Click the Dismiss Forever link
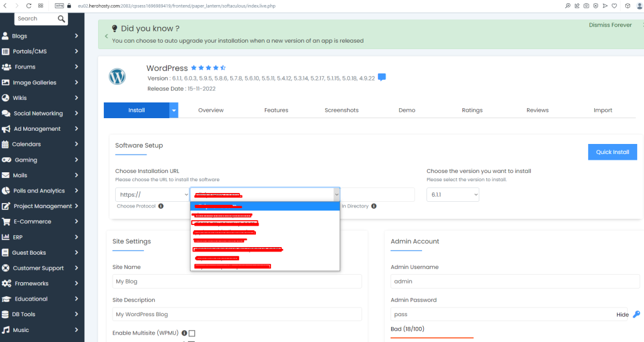Screen dimensions: 644x342 click(x=610, y=25)
